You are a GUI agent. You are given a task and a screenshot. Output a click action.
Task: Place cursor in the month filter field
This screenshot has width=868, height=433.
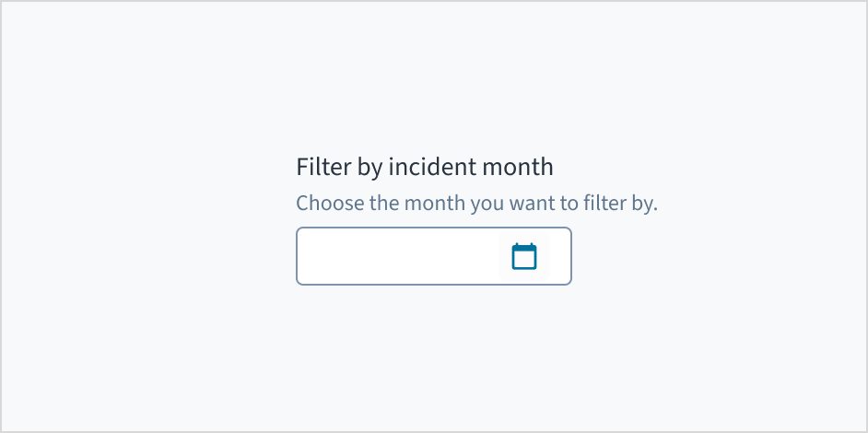[x=398, y=256]
